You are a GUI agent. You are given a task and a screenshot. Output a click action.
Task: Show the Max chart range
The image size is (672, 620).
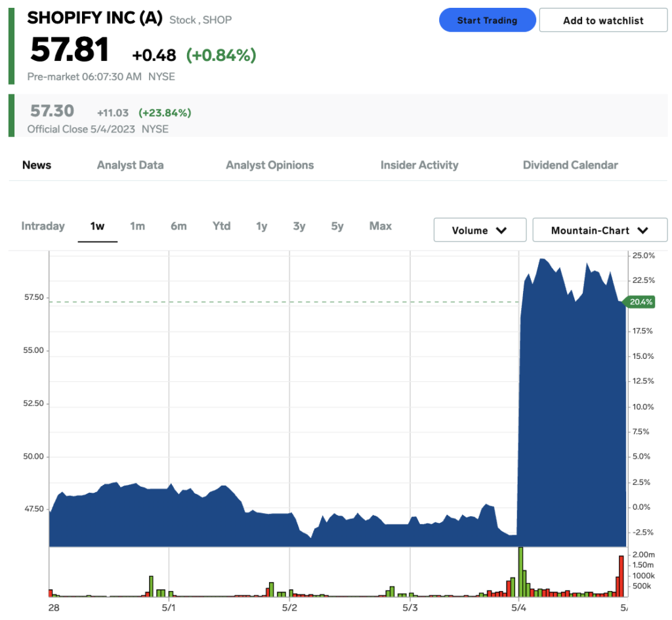point(381,226)
